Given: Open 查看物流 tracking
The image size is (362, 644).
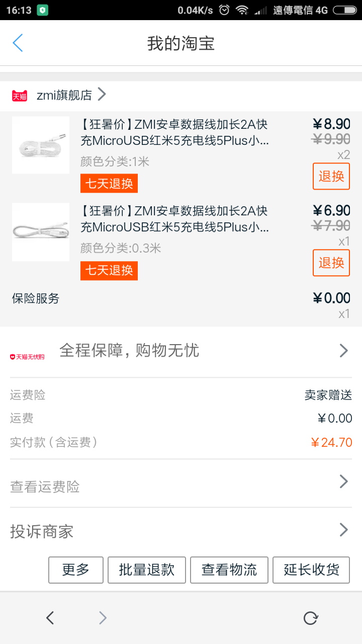Looking at the screenshot, I should 229,570.
